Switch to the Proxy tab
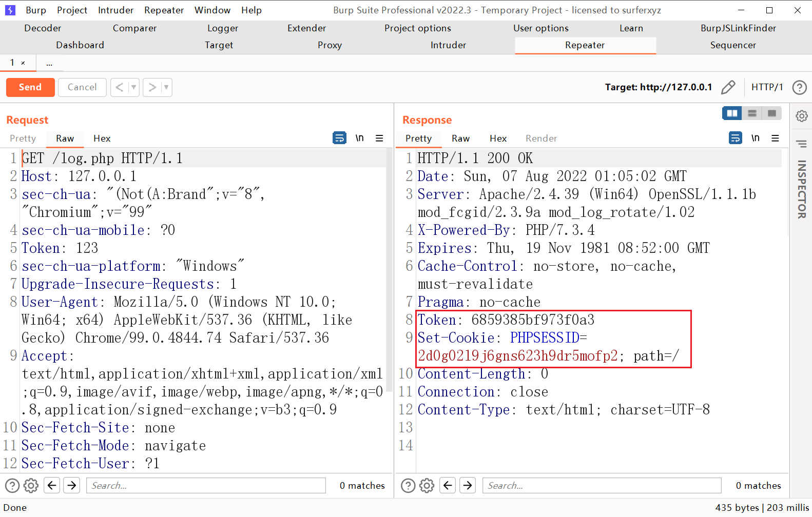Viewport: 812px width, 517px height. pos(330,45)
